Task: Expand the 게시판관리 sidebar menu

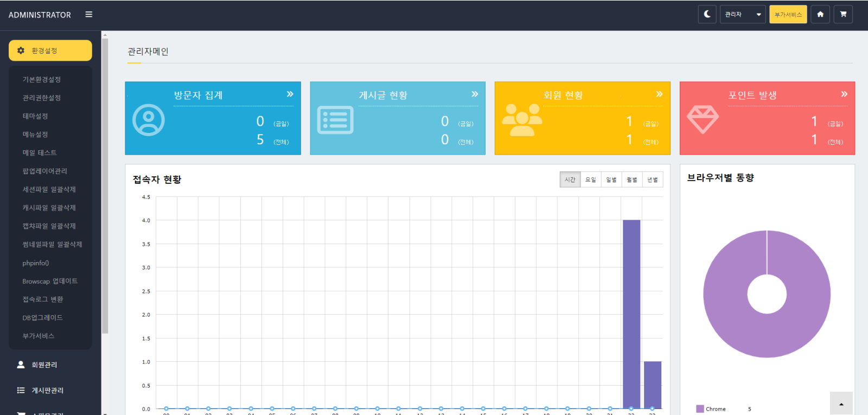Action: (47, 390)
